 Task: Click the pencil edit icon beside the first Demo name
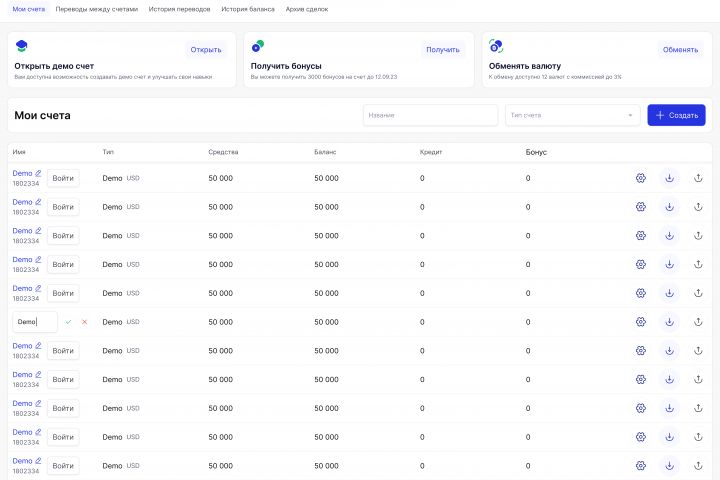[39, 173]
